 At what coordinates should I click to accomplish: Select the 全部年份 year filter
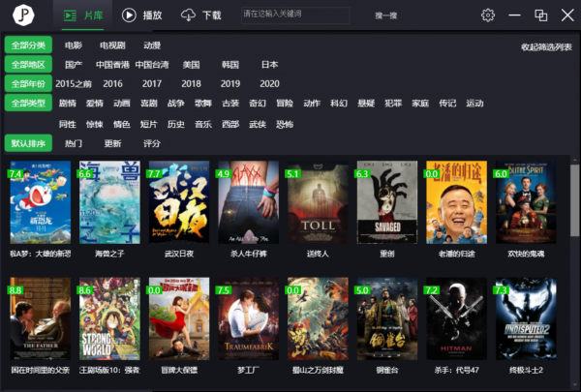click(28, 84)
